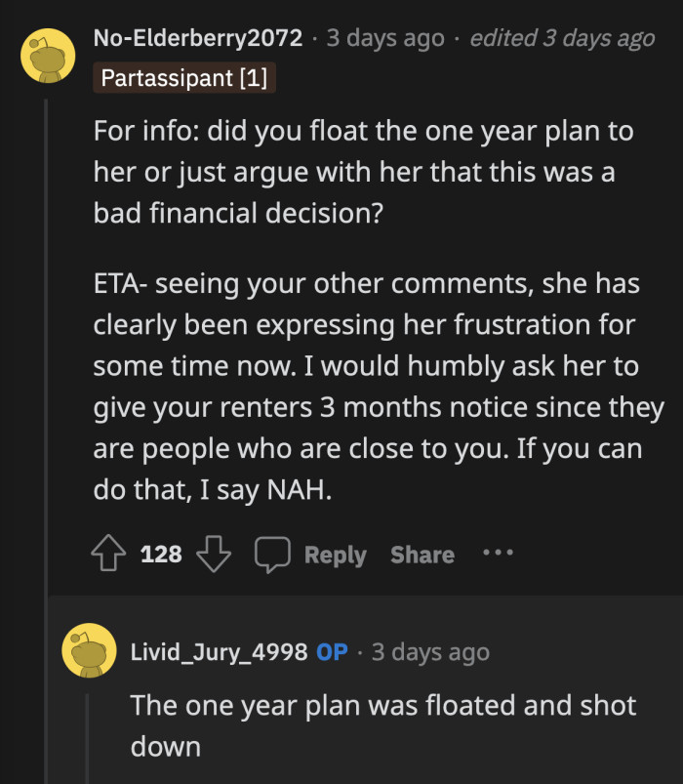Viewport: 683px width, 784px height.
Task: Select the Partassipant [1] flair badge
Action: click(185, 79)
